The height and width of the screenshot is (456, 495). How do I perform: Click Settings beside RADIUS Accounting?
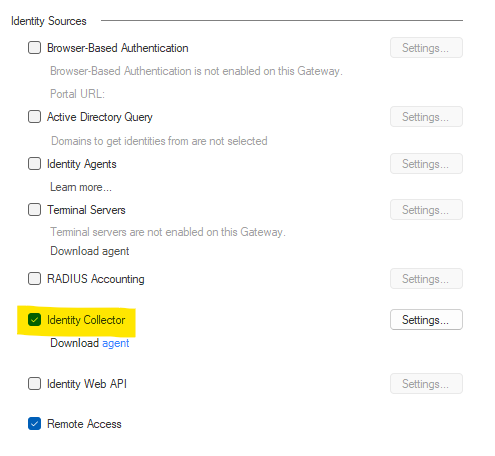(426, 278)
